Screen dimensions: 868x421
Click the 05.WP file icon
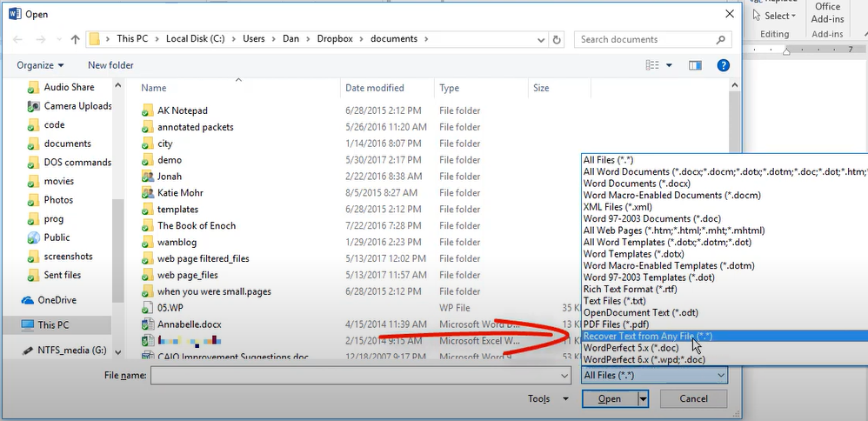coord(147,308)
